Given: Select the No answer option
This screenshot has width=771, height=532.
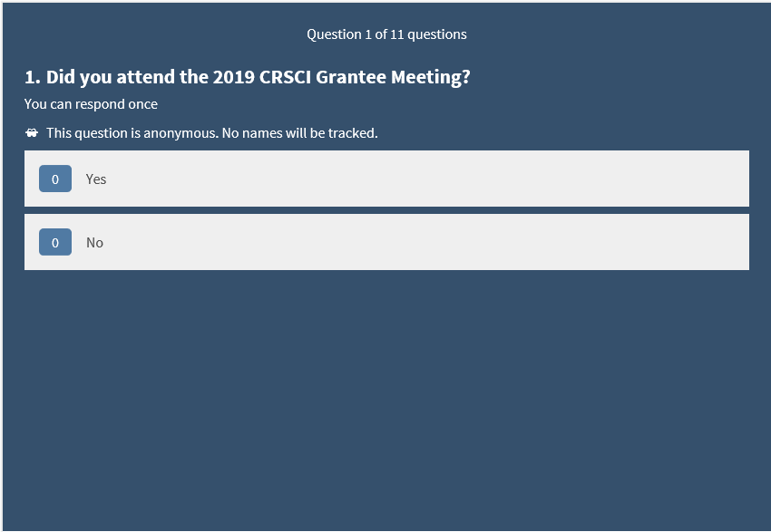Looking at the screenshot, I should point(386,242).
